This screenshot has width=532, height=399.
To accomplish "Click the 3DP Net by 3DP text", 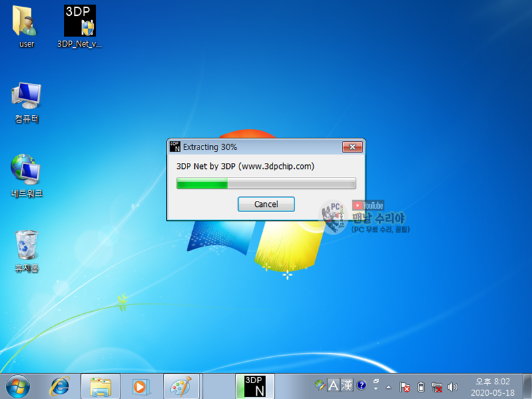I will (245, 166).
